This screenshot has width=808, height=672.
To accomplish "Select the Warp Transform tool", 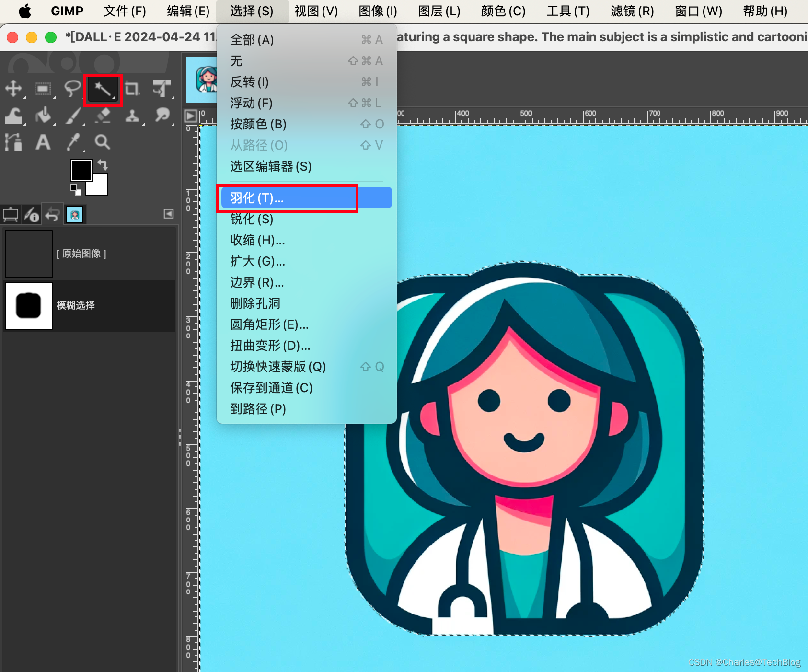I will [13, 116].
